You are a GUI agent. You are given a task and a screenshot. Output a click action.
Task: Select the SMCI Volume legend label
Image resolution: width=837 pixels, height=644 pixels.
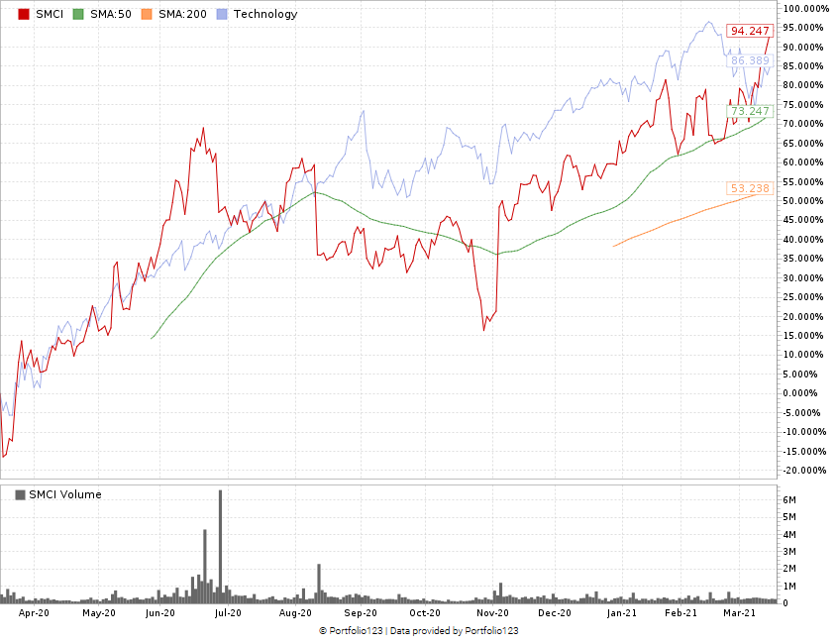click(x=65, y=495)
